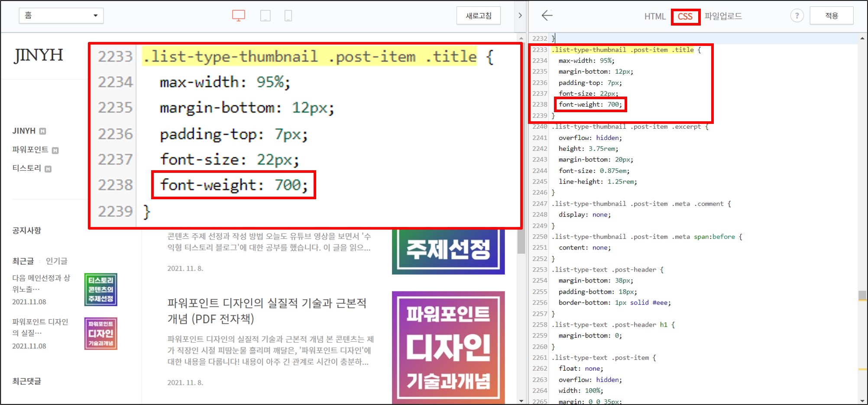
Task: Click the width: 100% code line
Action: [x=581, y=391]
